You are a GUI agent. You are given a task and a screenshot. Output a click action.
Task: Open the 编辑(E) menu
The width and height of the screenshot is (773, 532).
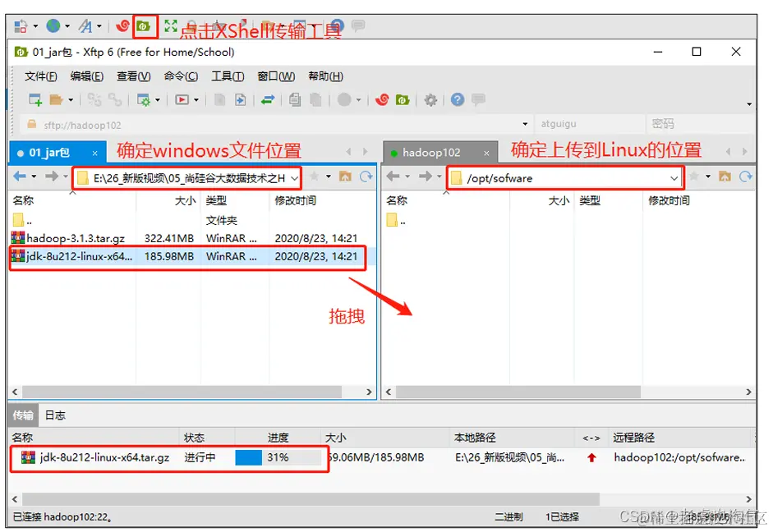click(87, 76)
